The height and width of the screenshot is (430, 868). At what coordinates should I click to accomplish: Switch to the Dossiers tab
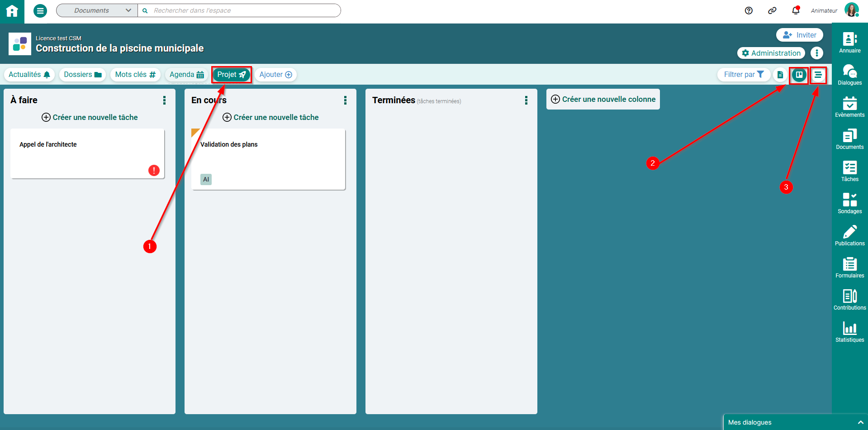83,75
